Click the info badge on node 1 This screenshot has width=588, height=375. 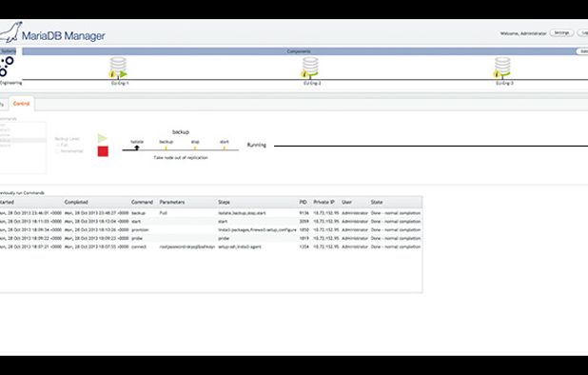point(112,74)
